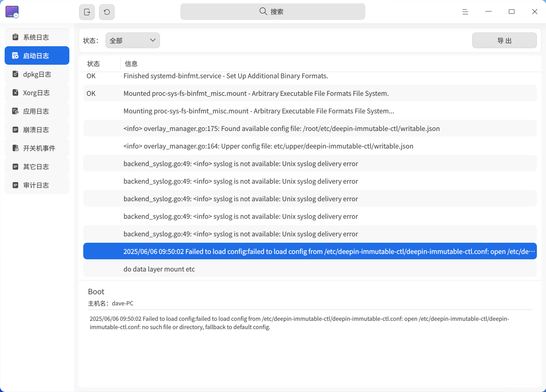Switch to 审计日志 label
Screen dimensions: 546x392
[x=36, y=185]
